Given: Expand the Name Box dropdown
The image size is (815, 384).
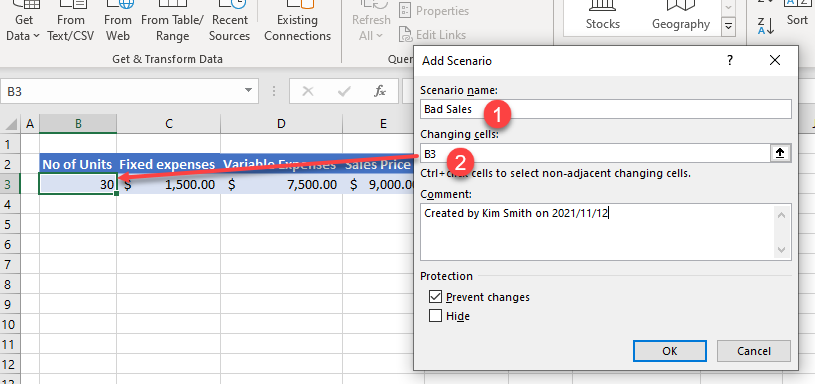Looking at the screenshot, I should click(248, 91).
